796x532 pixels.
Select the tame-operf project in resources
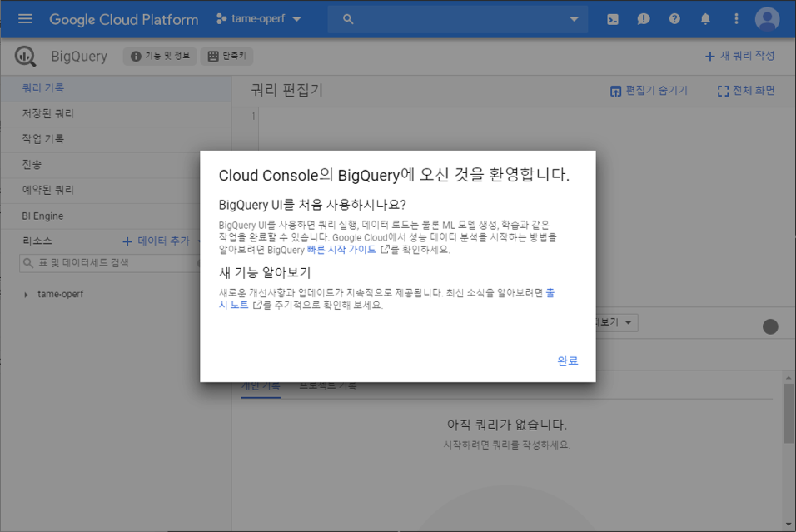[61, 295]
